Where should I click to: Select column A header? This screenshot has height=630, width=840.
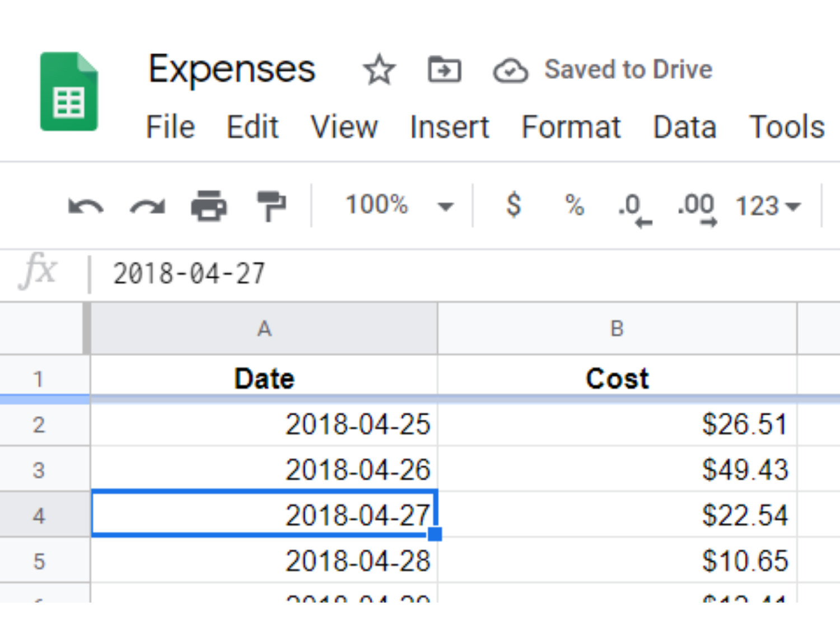[264, 329]
